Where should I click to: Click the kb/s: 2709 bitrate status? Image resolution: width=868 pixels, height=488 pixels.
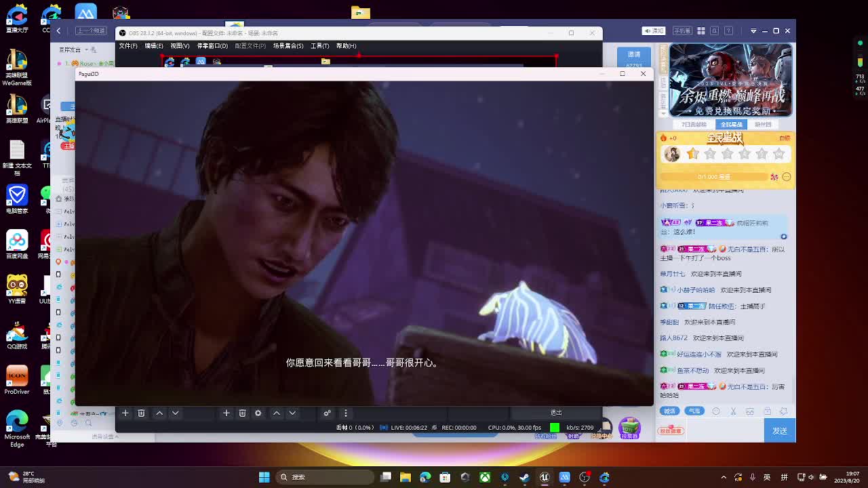tap(580, 428)
